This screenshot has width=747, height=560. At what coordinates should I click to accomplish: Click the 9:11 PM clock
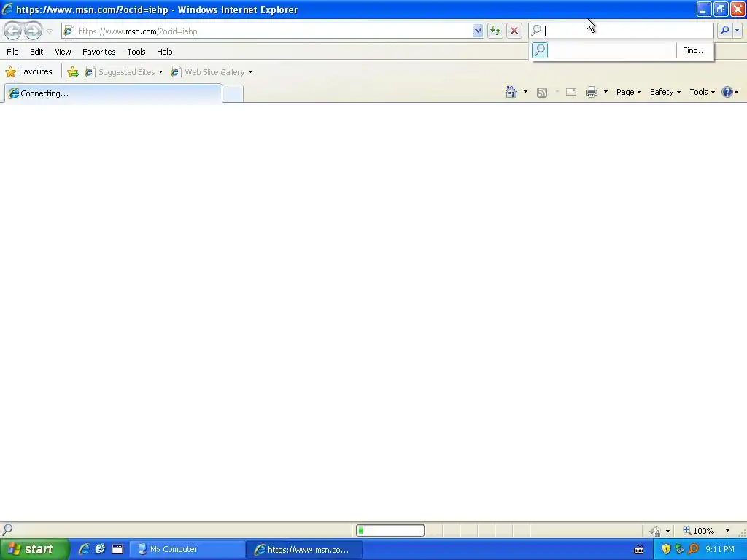(x=720, y=550)
